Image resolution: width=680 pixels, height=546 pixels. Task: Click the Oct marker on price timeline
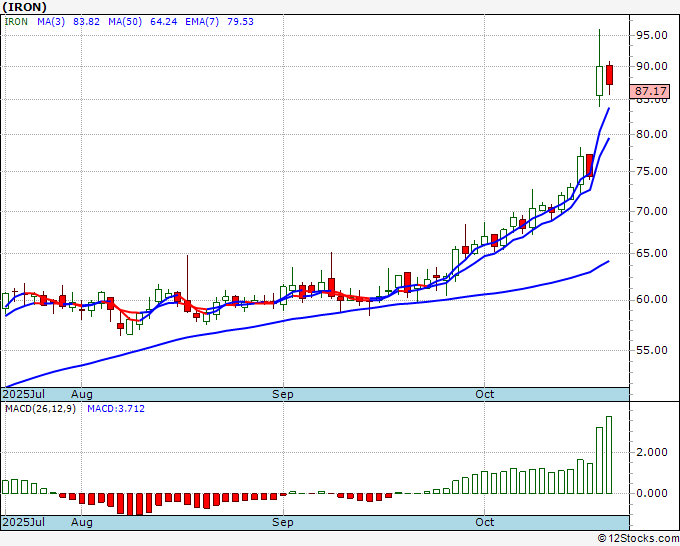coord(484,394)
